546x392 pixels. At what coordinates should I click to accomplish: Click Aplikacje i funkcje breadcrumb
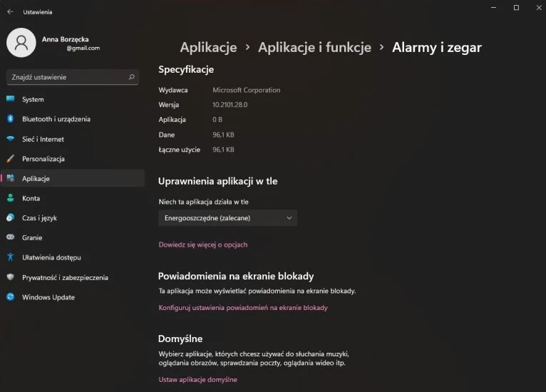point(314,47)
